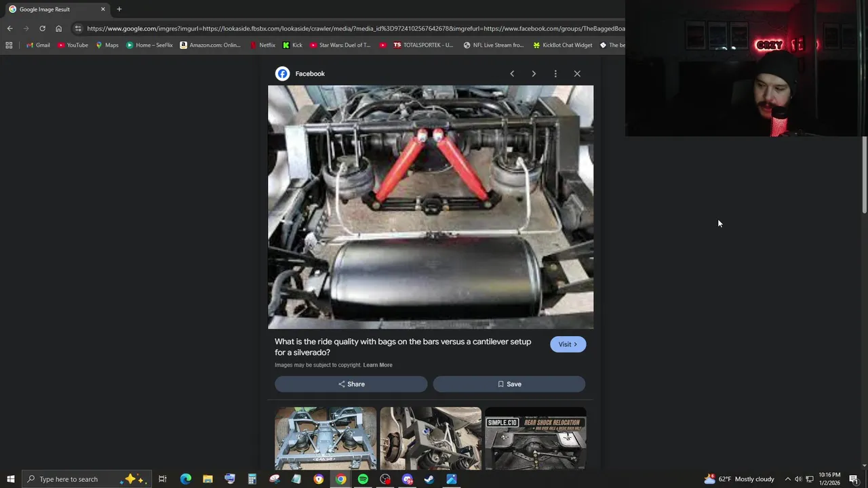The height and width of the screenshot is (488, 868).
Task: Open the ride quality question title link
Action: point(403,347)
